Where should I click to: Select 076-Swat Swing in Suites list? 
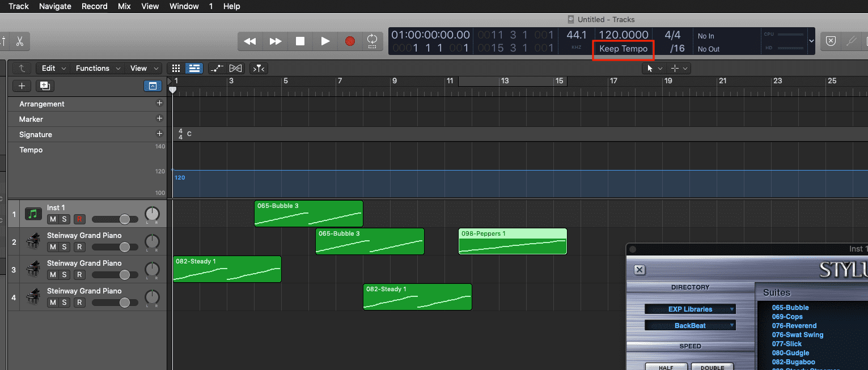(x=798, y=335)
